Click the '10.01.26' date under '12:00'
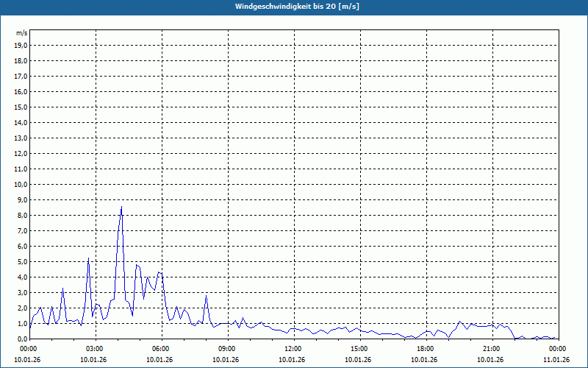This screenshot has height=368, width=588. coord(292,360)
